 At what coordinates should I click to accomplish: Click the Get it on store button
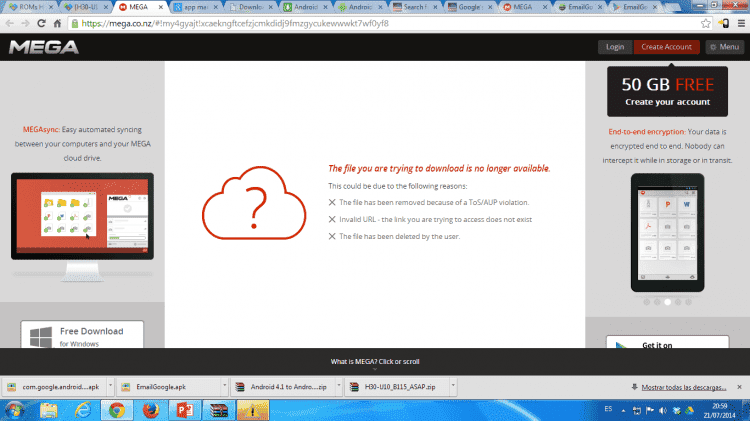(667, 342)
